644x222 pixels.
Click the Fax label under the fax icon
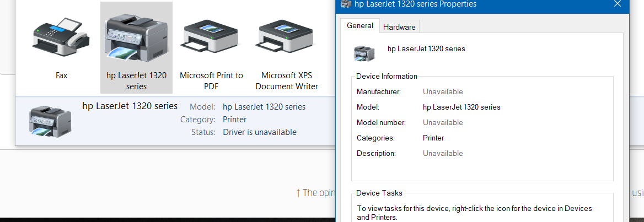click(x=62, y=75)
